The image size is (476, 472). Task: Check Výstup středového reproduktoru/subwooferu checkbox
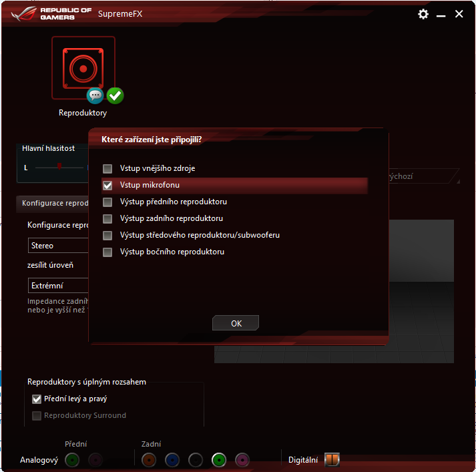point(107,235)
